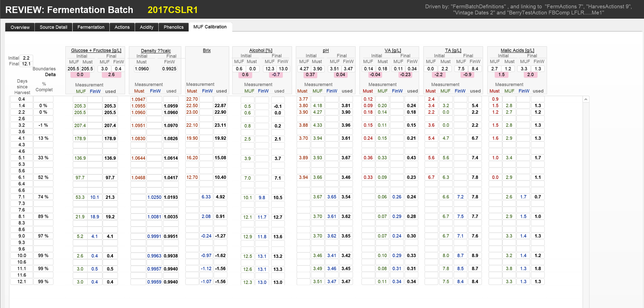Screen dimensions: 644x308
Task: Click the Glucose used value 178.9
Action: (110, 139)
